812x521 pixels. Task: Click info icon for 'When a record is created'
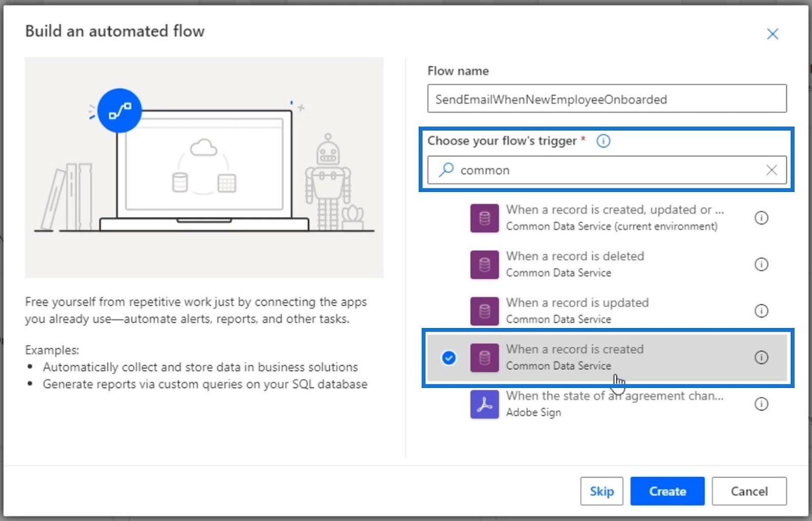(x=761, y=357)
